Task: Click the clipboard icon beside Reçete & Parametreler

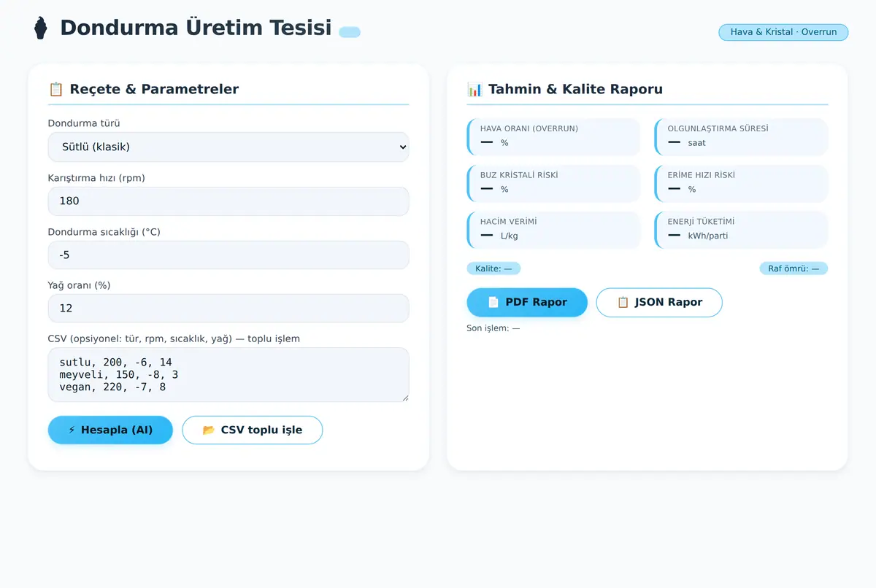Action: pyautogui.click(x=55, y=89)
